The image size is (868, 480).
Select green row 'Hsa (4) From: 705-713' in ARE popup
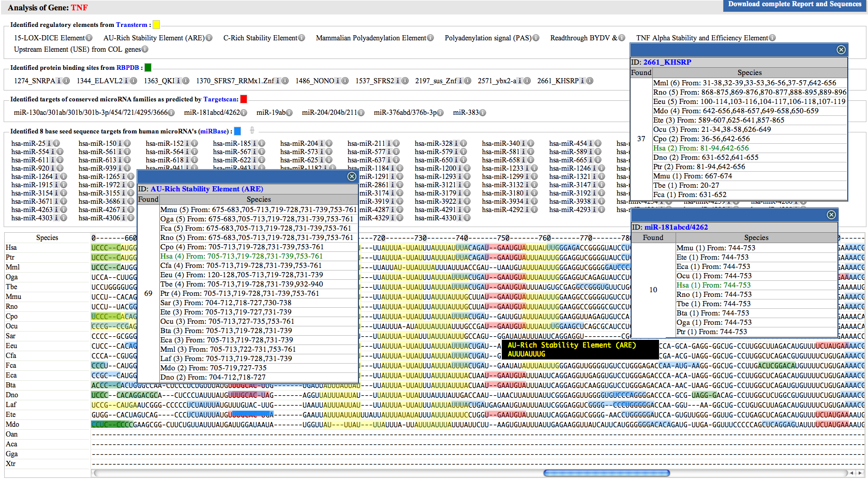pos(259,256)
